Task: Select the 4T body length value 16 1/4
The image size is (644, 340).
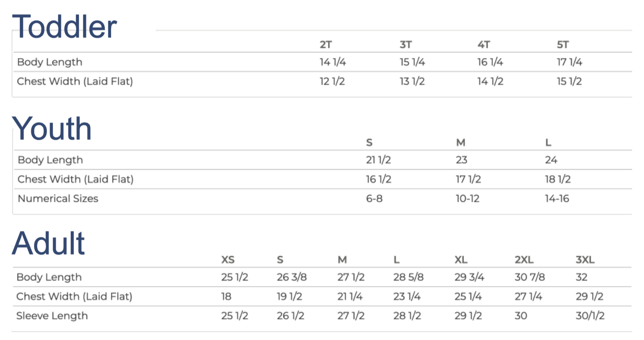Action: [490, 62]
